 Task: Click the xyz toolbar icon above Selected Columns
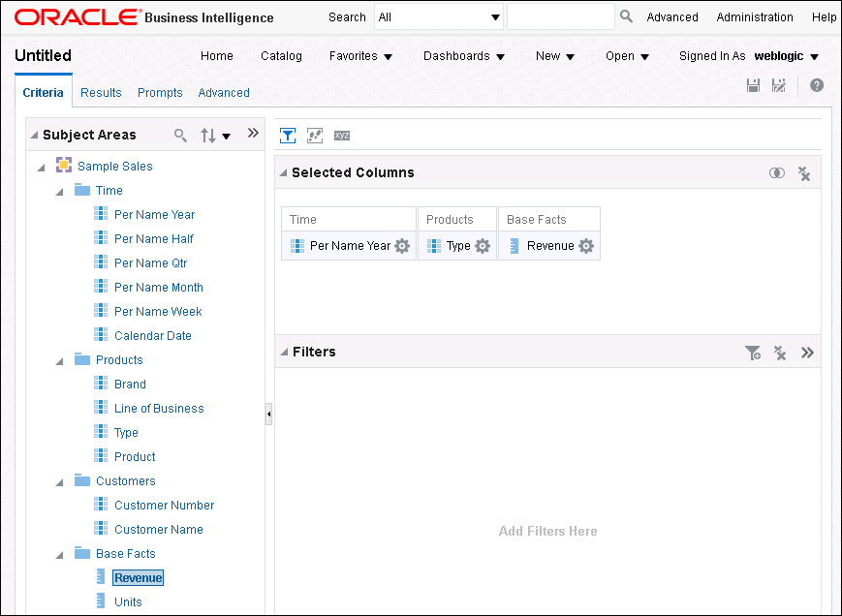coord(341,135)
